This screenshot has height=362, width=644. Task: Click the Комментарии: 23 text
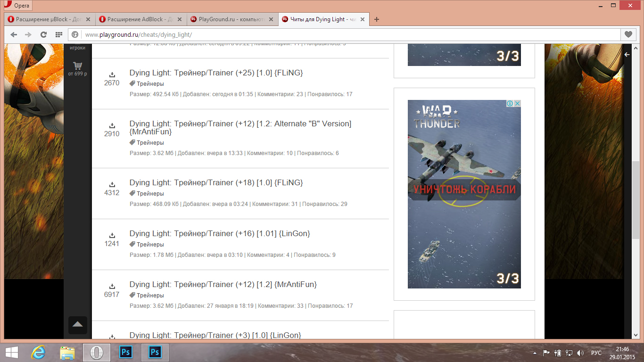tap(280, 94)
